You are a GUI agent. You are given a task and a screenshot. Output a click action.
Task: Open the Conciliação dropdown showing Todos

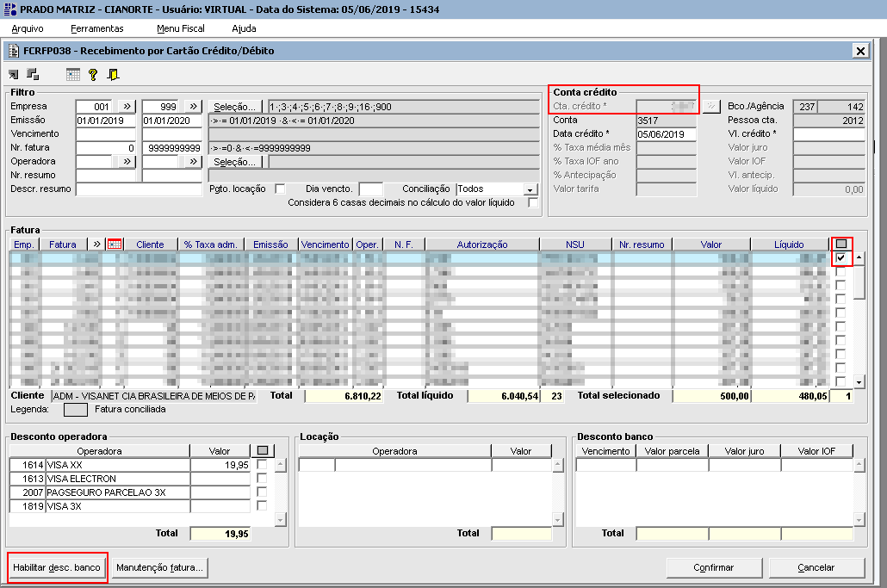530,189
